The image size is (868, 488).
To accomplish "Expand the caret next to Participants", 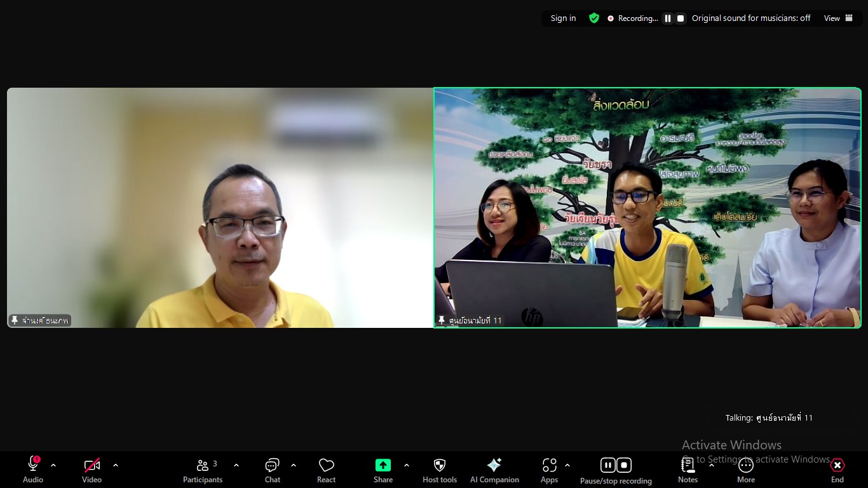I will point(236,465).
